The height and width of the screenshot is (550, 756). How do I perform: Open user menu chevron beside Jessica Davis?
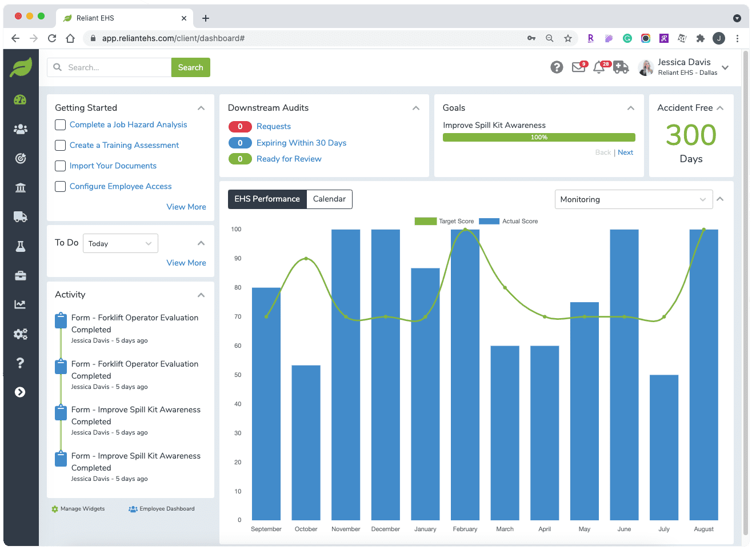[725, 67]
